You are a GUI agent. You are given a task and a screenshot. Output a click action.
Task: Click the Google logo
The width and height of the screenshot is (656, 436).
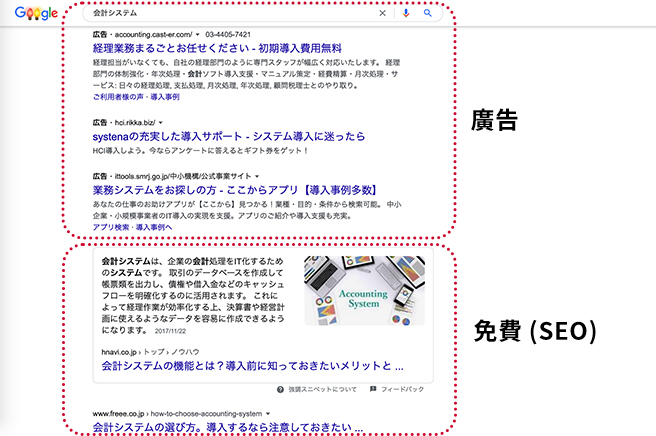36,13
